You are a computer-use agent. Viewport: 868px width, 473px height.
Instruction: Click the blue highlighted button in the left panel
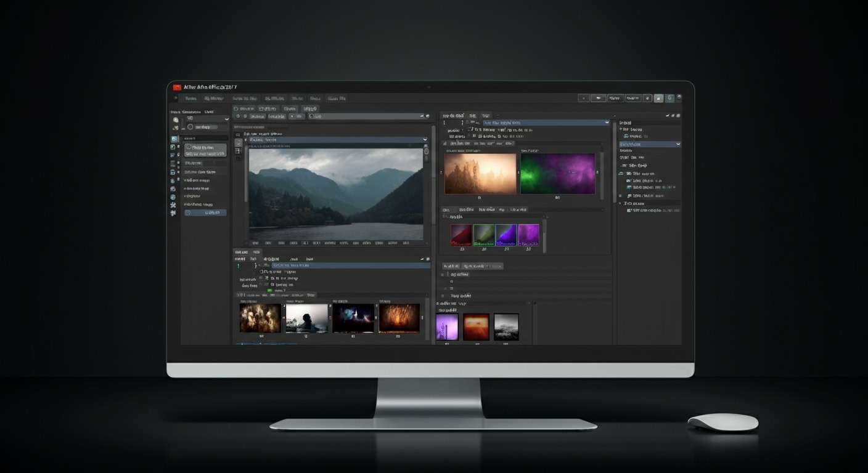205,212
